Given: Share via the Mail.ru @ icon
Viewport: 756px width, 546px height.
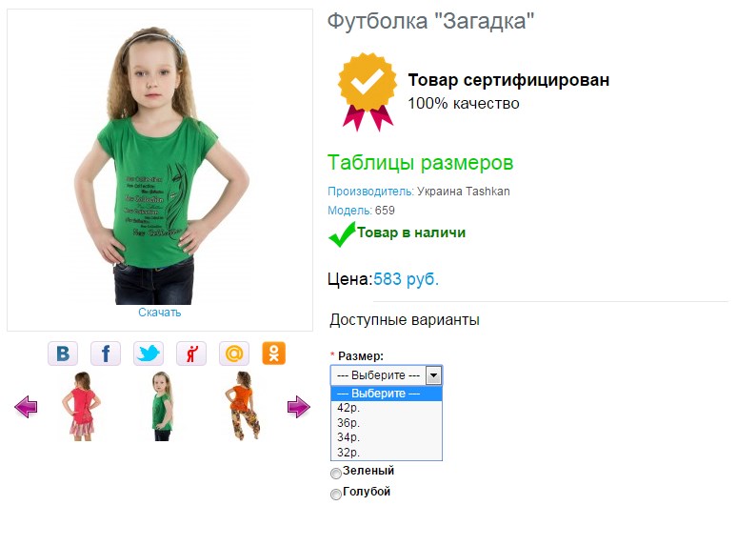Looking at the screenshot, I should coord(234,354).
